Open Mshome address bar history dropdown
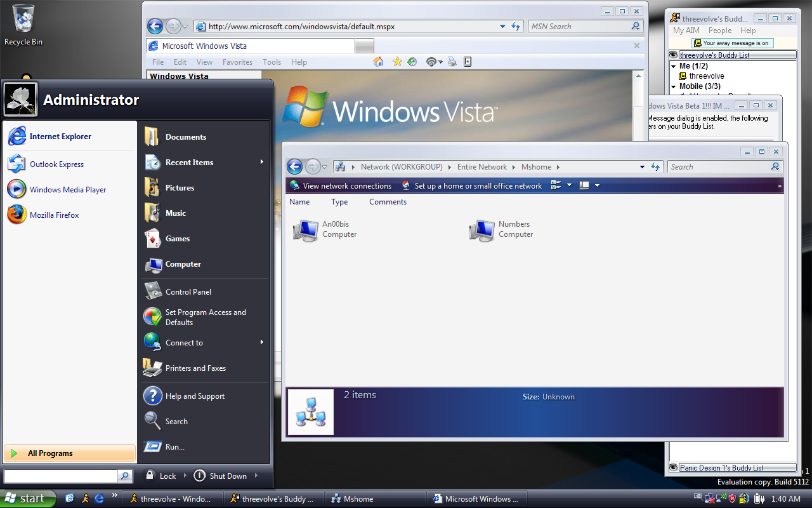This screenshot has width=812, height=508. pyautogui.click(x=642, y=166)
